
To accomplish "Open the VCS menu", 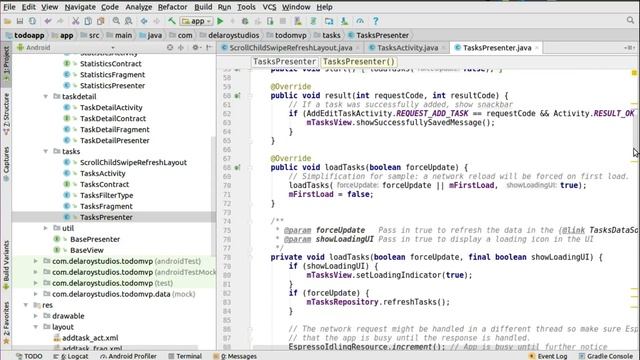I will tap(269, 7).
